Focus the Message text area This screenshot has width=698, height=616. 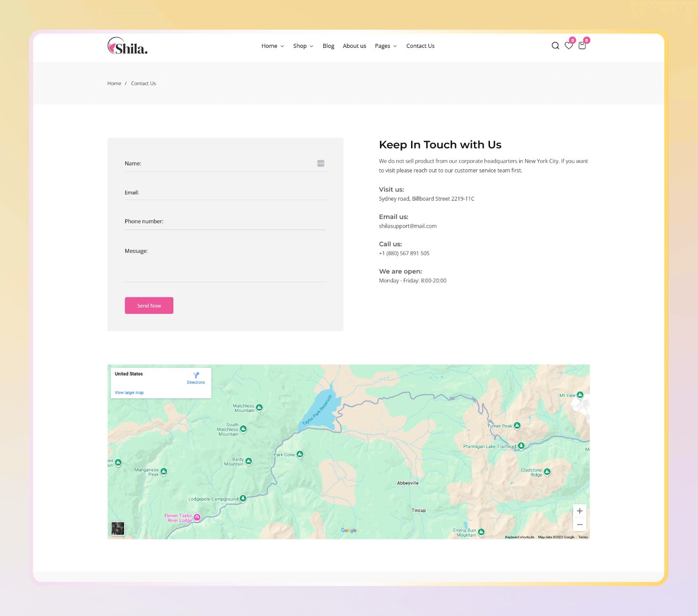click(225, 262)
